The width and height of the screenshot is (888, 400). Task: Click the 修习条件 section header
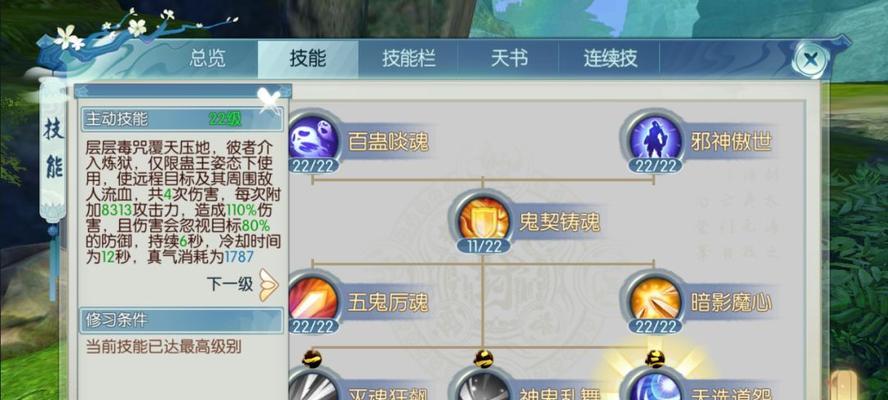(181, 321)
